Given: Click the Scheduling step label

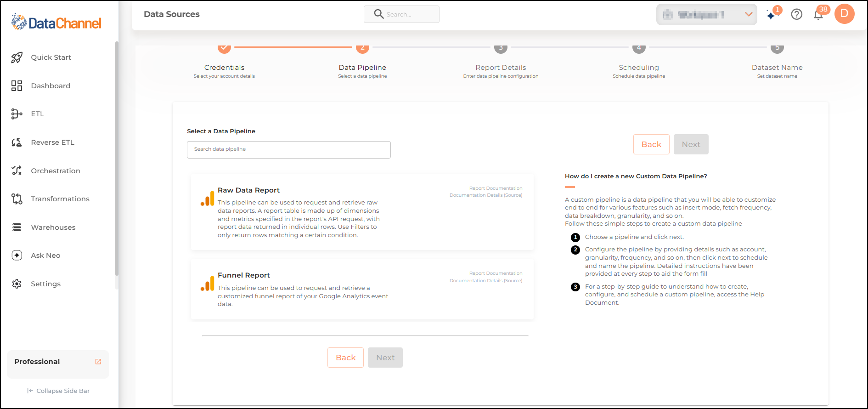Looking at the screenshot, I should pyautogui.click(x=639, y=68).
